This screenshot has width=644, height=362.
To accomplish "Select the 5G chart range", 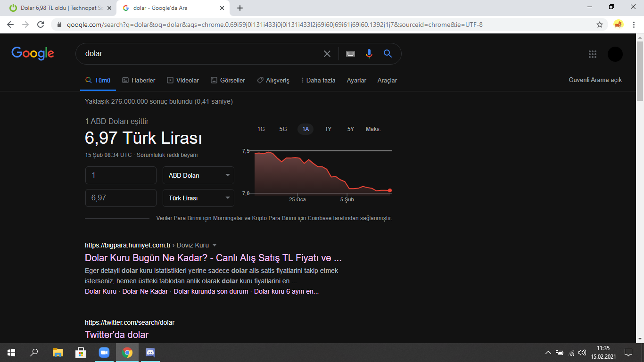I will pyautogui.click(x=283, y=129).
